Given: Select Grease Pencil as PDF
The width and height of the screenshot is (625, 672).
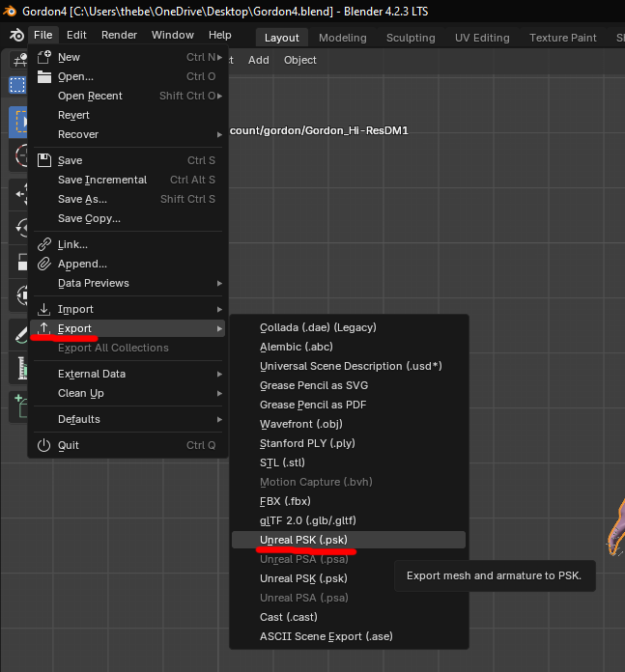Looking at the screenshot, I should coord(349,405).
